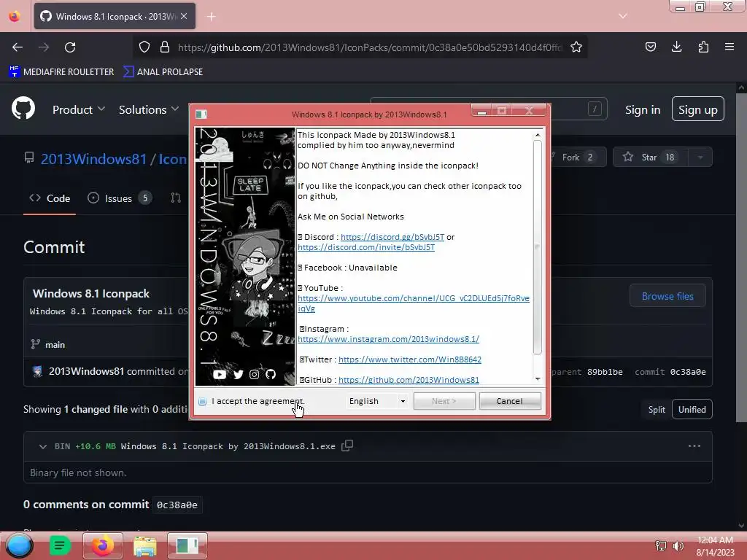Click installer text area scroll-down arrow
The height and width of the screenshot is (560, 747).
538,379
